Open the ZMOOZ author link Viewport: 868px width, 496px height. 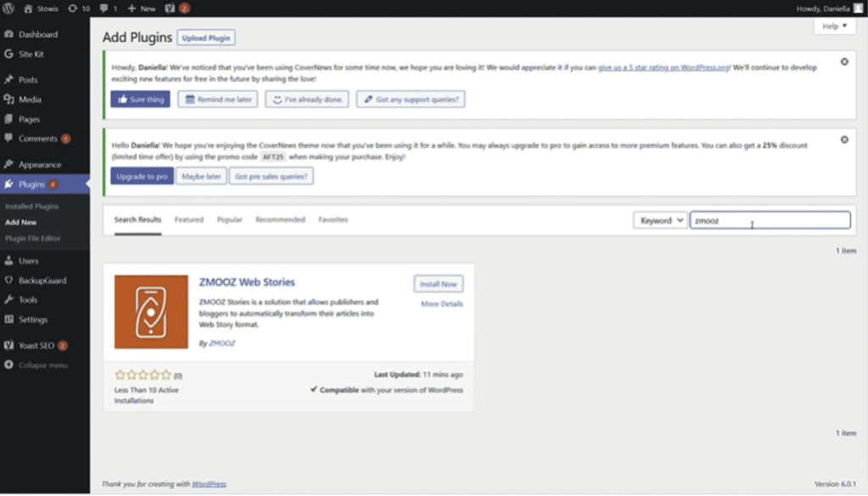tap(222, 343)
